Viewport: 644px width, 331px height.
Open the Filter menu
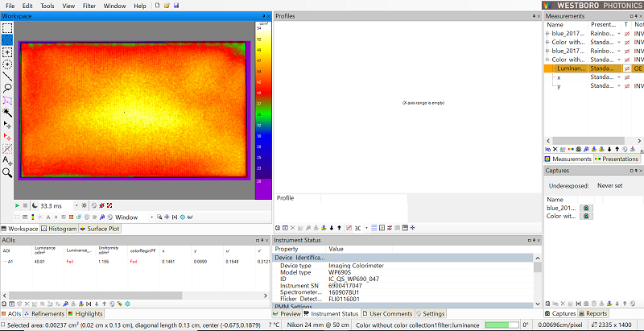[x=89, y=6]
